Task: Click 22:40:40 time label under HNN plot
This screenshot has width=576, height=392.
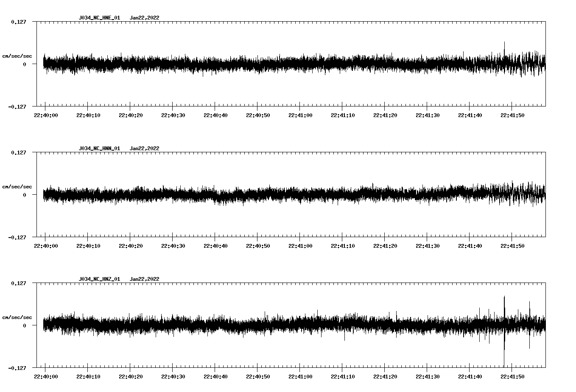Action: pos(215,246)
